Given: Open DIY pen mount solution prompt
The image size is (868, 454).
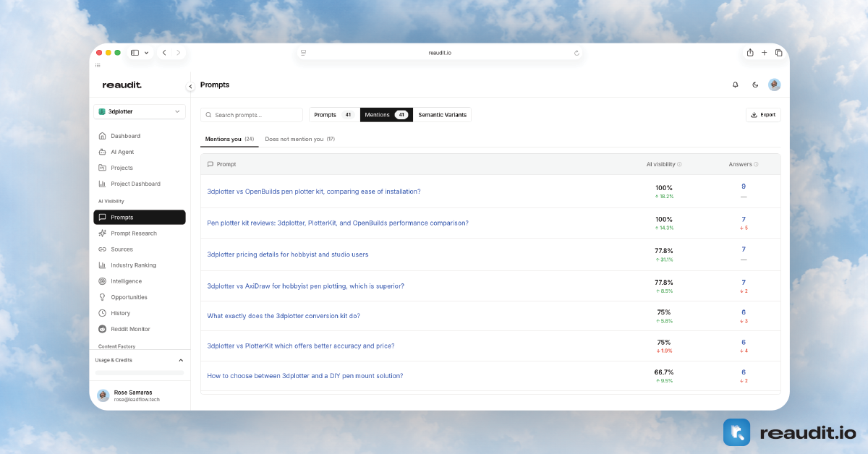Looking at the screenshot, I should tap(305, 376).
